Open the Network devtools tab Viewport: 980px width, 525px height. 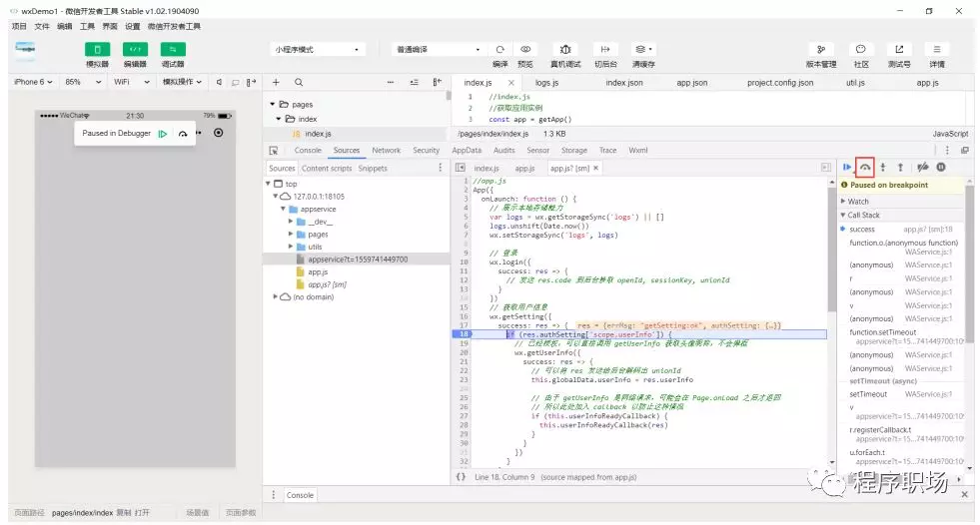387,151
